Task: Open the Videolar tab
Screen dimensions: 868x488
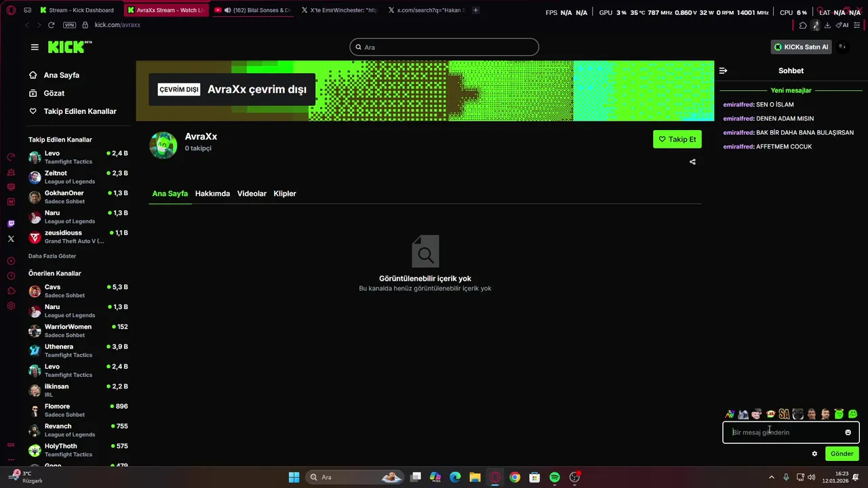Action: click(252, 194)
